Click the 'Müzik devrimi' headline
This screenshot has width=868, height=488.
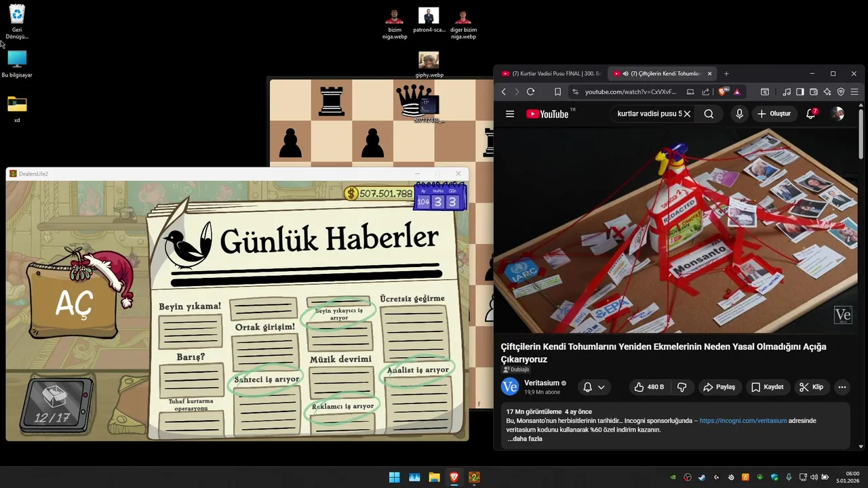[340, 359]
